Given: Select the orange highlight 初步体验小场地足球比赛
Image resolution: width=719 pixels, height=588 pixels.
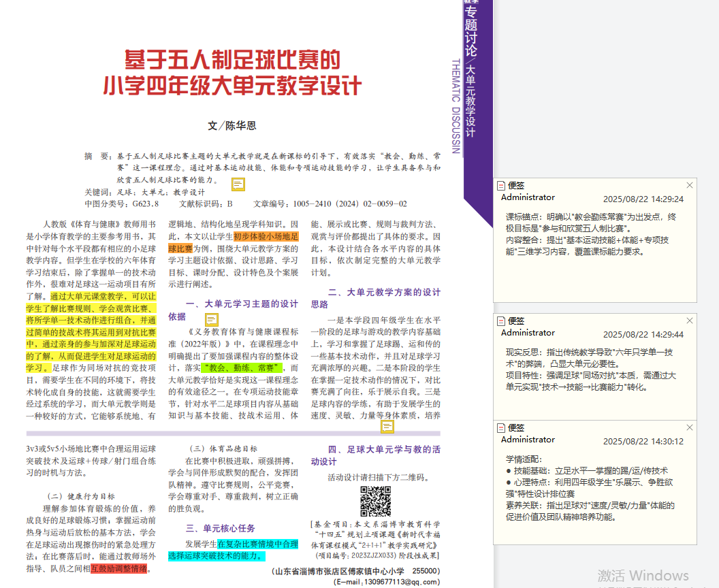Looking at the screenshot, I should (234, 242).
